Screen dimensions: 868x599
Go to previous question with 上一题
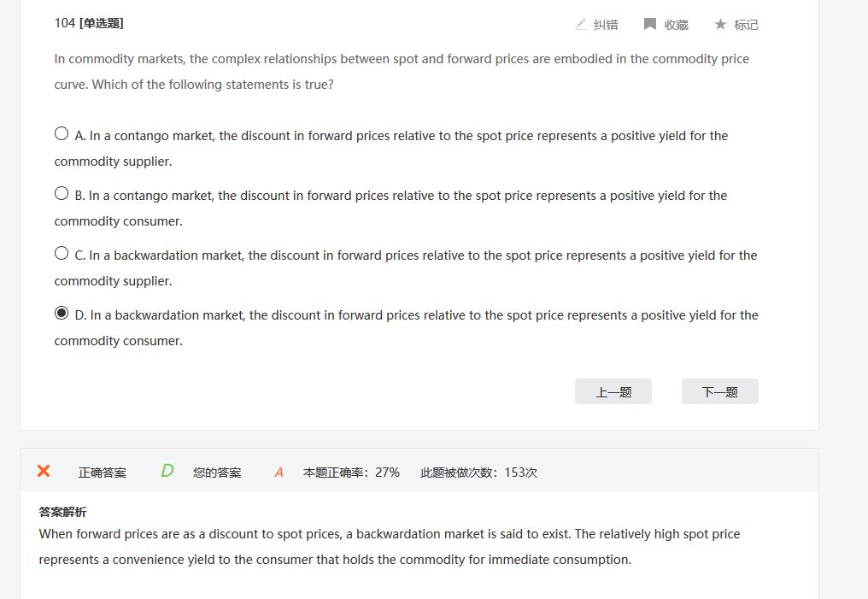coord(613,391)
